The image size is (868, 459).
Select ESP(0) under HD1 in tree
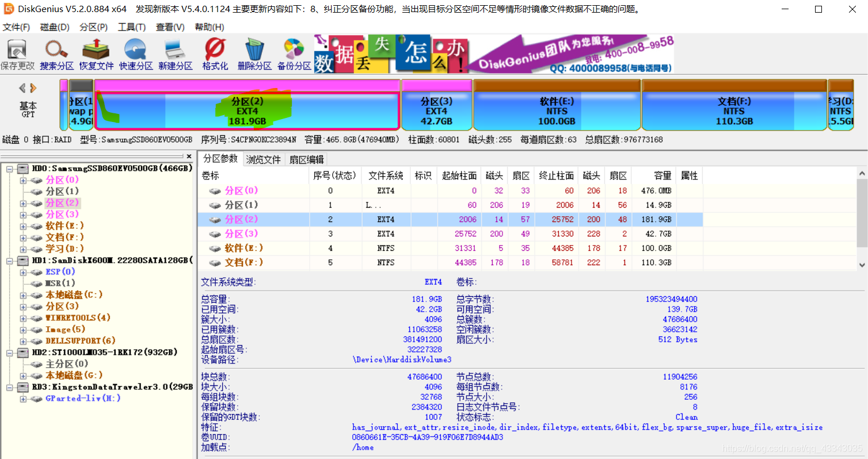click(60, 271)
